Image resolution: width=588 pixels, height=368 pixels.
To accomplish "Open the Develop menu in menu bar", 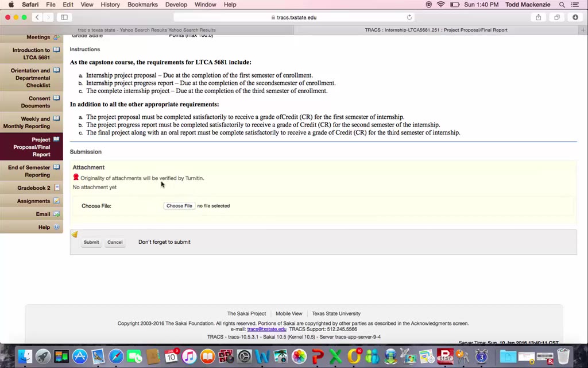I will coord(176,5).
